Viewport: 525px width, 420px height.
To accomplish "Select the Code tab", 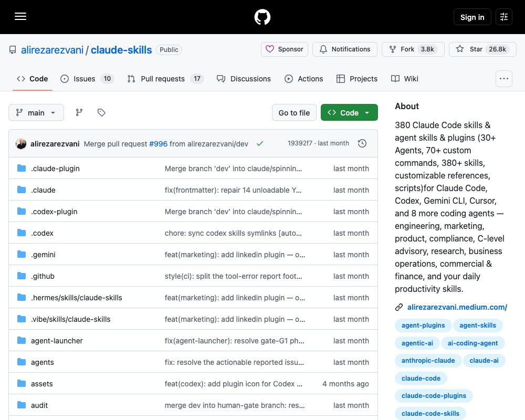I will (33, 79).
